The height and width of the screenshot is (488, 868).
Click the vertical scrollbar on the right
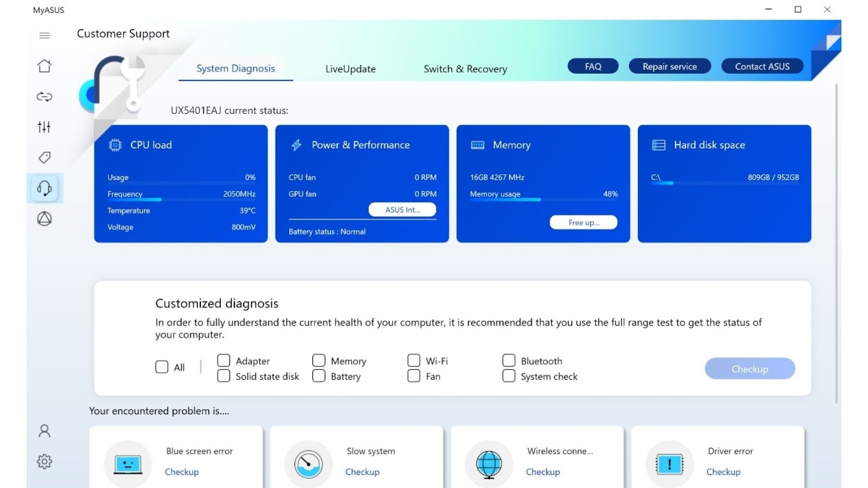click(836, 244)
